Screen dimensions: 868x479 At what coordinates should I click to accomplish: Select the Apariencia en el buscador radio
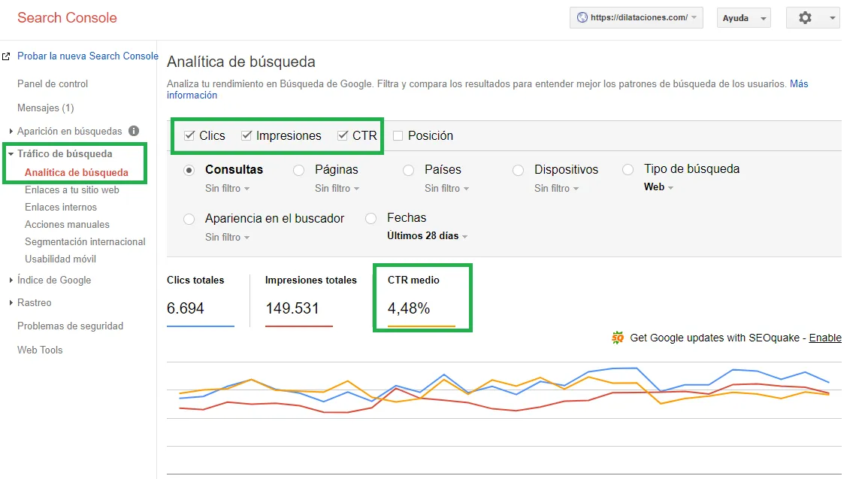coord(189,219)
